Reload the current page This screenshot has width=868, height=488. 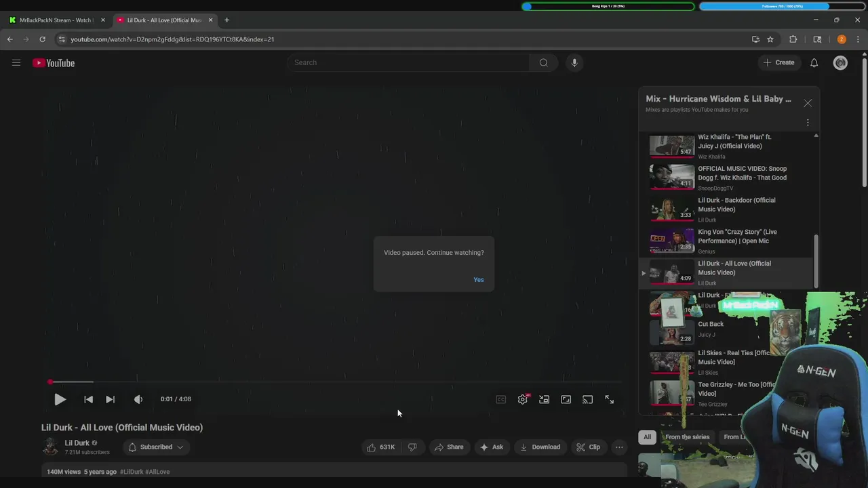[x=42, y=39]
